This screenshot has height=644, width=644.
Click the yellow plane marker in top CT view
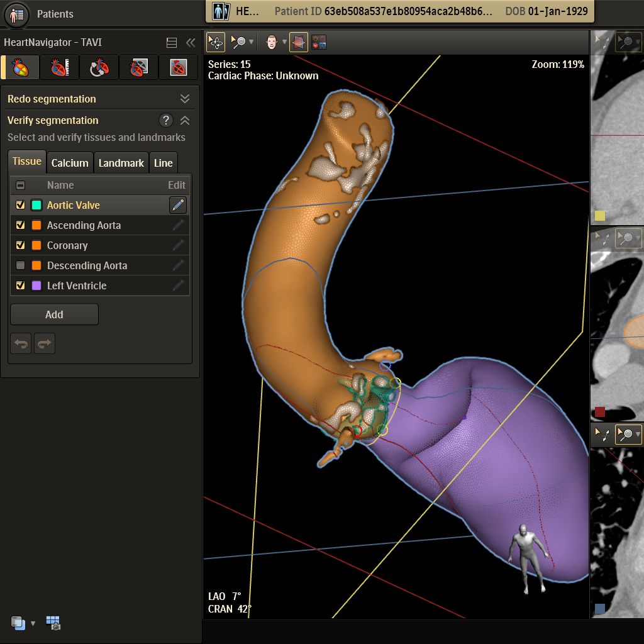point(600,216)
